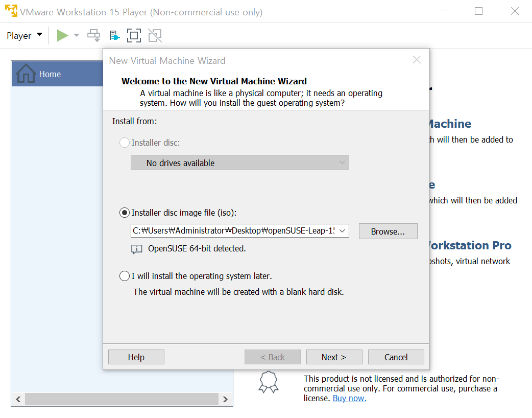Click the Buy now link
The width and height of the screenshot is (532, 418).
point(349,398)
